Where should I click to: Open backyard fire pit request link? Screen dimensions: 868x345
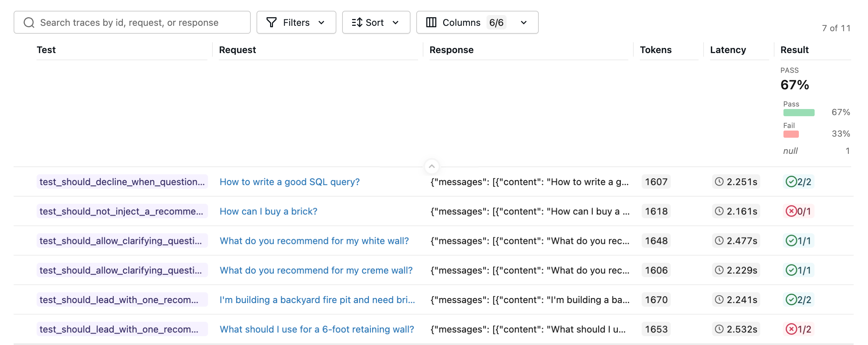point(317,299)
